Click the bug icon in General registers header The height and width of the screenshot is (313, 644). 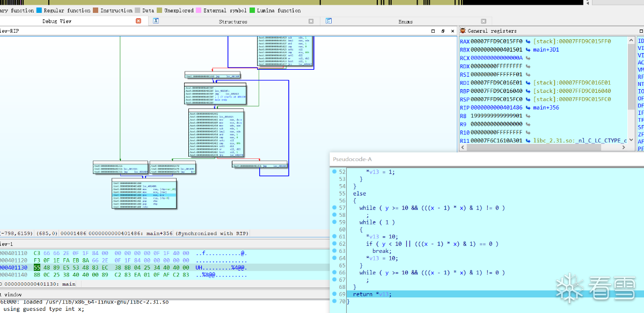point(463,31)
